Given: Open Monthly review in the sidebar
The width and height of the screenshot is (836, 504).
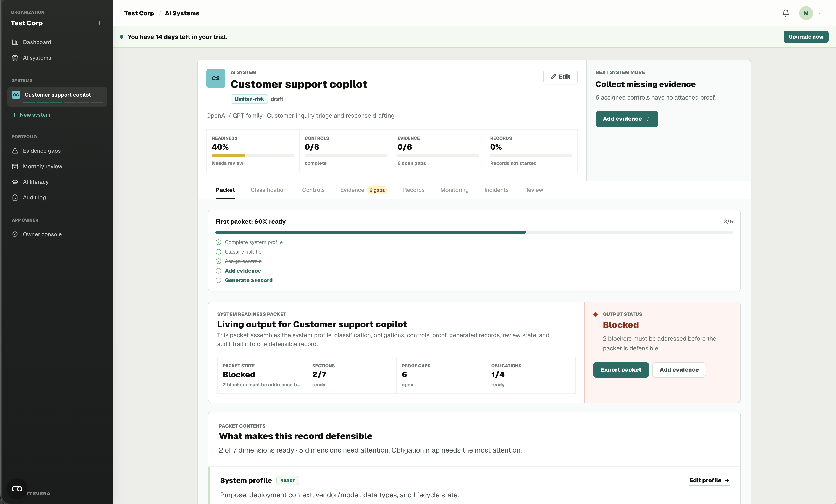Looking at the screenshot, I should pyautogui.click(x=57, y=166).
